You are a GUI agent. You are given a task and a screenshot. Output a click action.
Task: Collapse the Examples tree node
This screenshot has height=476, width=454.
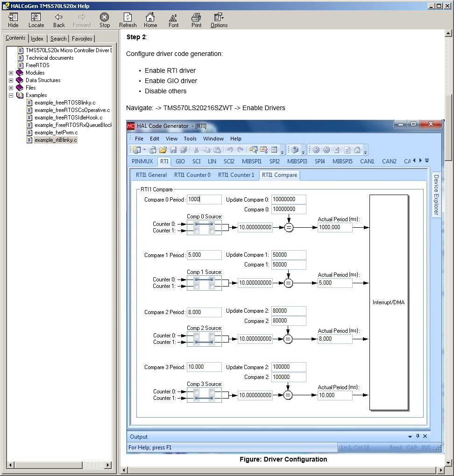point(11,95)
